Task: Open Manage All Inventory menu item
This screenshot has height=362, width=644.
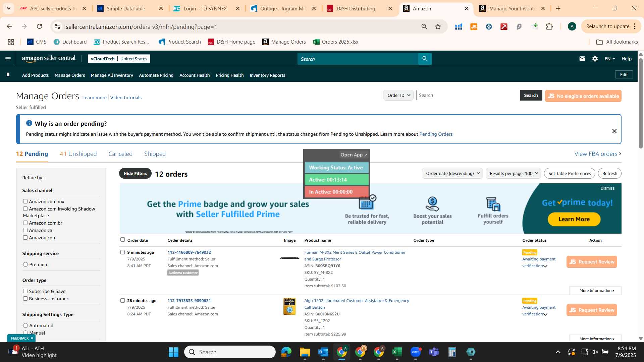Action: (x=112, y=75)
